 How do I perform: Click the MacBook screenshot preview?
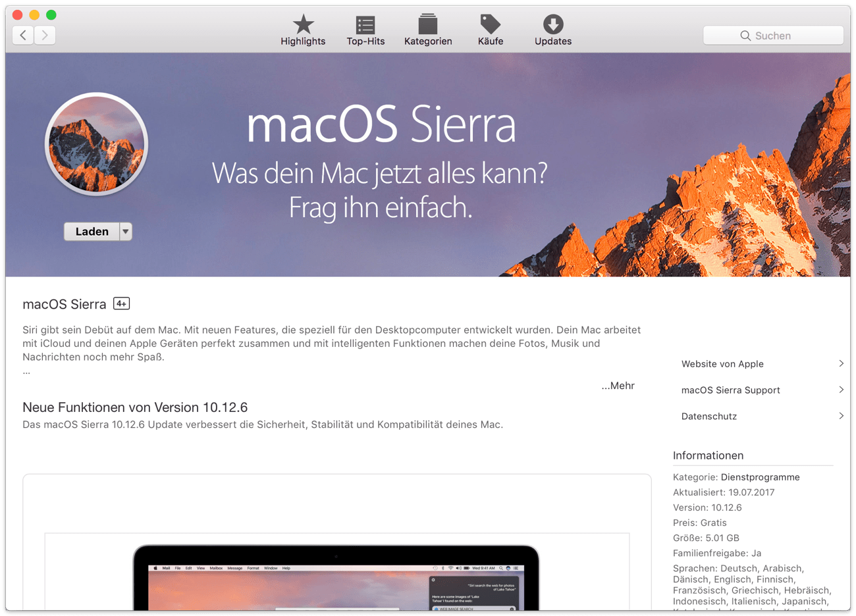point(336,573)
